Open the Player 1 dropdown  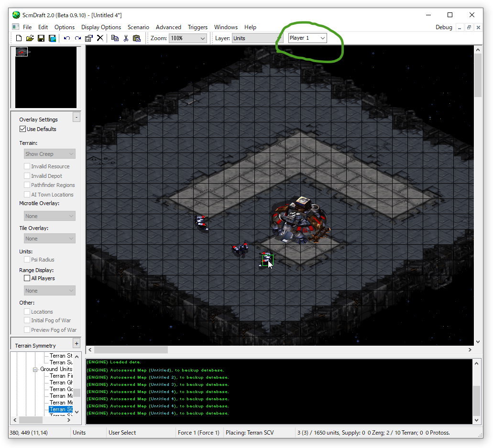307,38
